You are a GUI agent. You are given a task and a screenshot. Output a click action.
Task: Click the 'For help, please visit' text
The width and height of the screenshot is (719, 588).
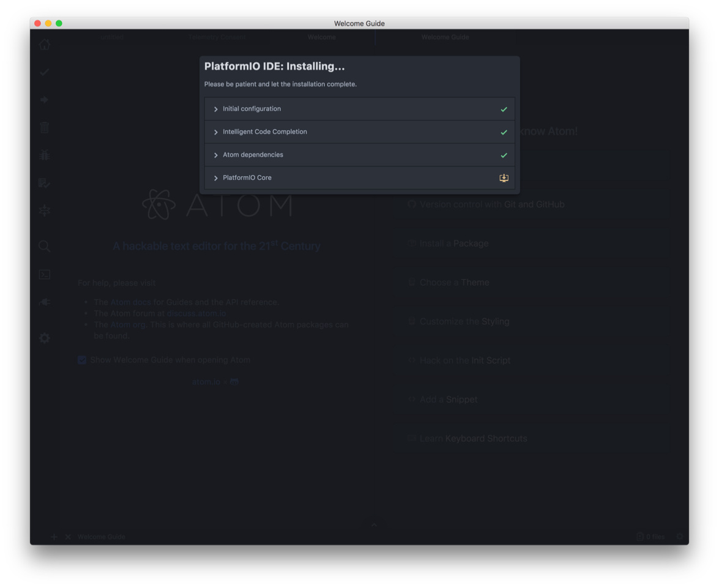coord(116,283)
